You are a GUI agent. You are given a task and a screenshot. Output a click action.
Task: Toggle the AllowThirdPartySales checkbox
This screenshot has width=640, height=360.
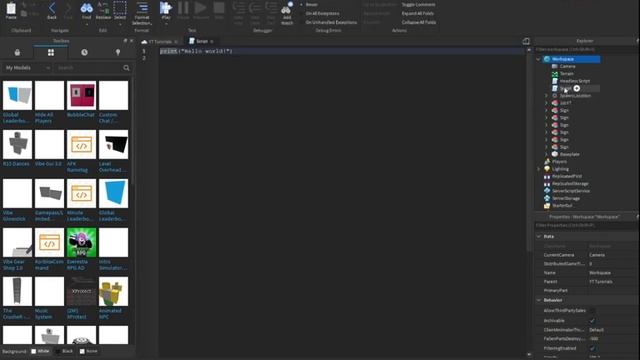592,311
